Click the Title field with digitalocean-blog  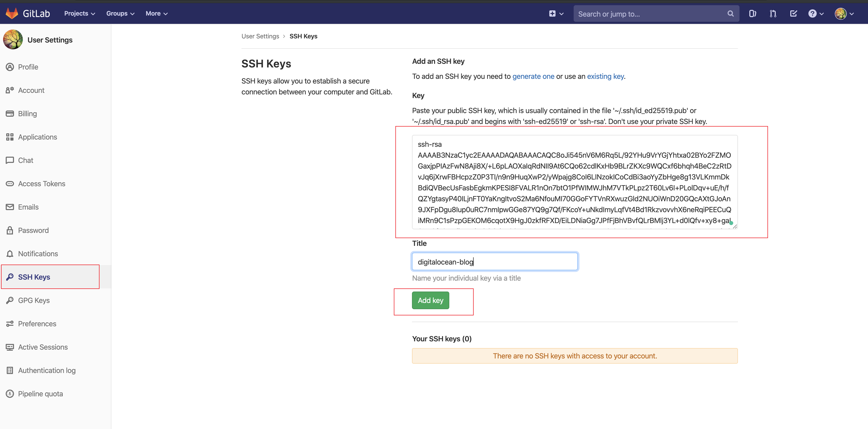pos(494,262)
